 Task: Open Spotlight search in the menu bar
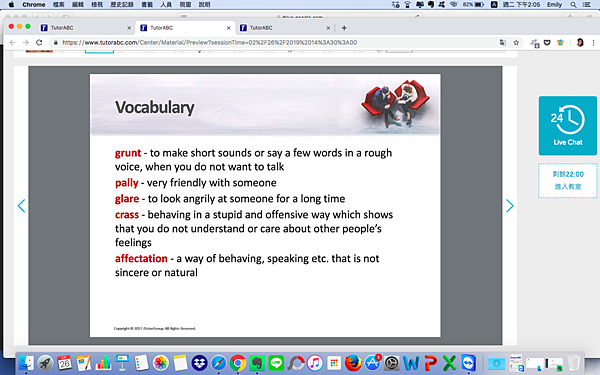click(573, 5)
